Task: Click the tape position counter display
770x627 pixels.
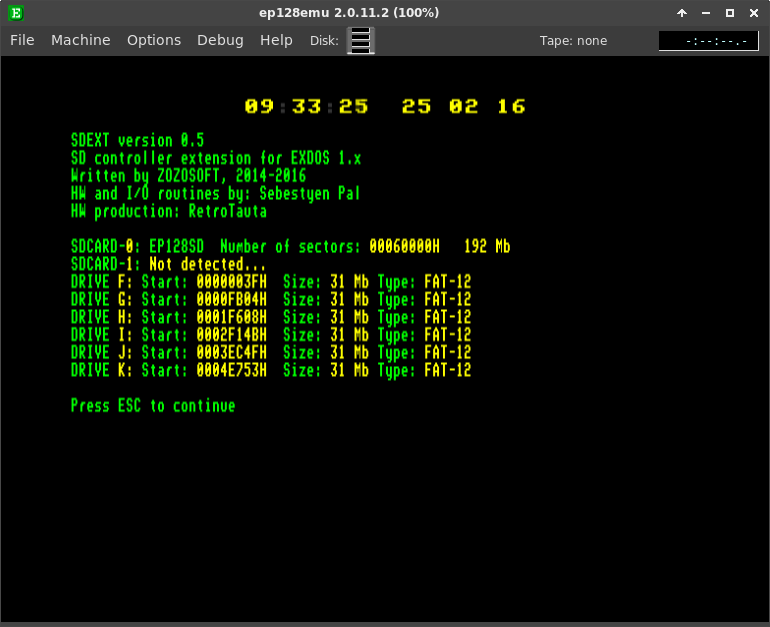Action: 708,41
